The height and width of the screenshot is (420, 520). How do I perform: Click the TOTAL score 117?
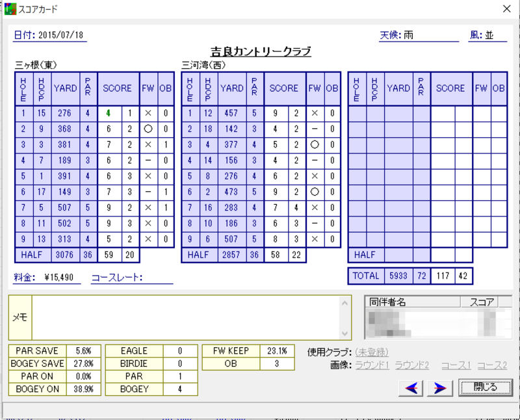443,276
